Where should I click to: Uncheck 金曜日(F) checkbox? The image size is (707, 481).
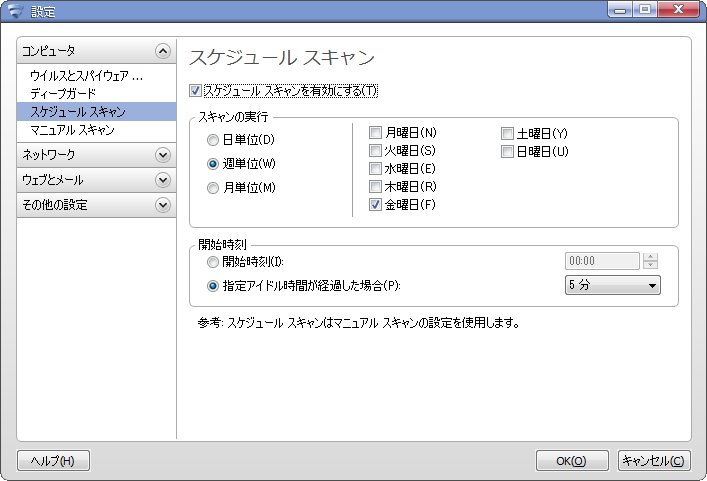[x=375, y=205]
